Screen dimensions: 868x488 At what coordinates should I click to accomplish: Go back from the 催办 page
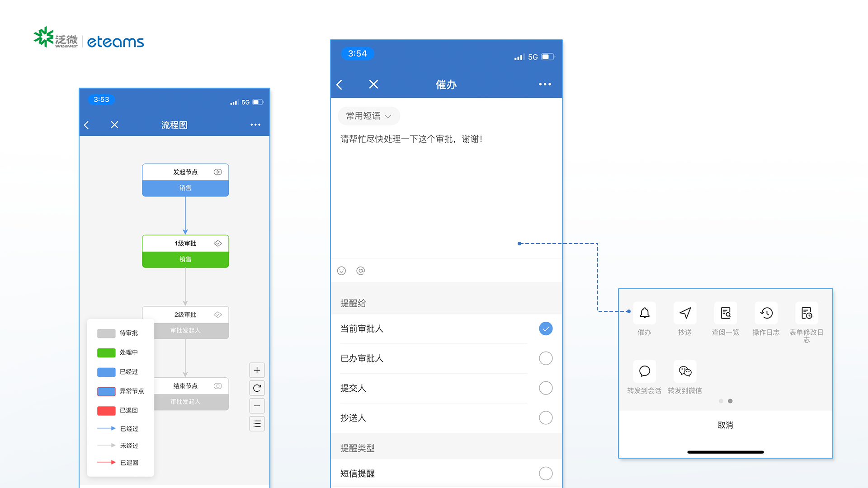(339, 84)
